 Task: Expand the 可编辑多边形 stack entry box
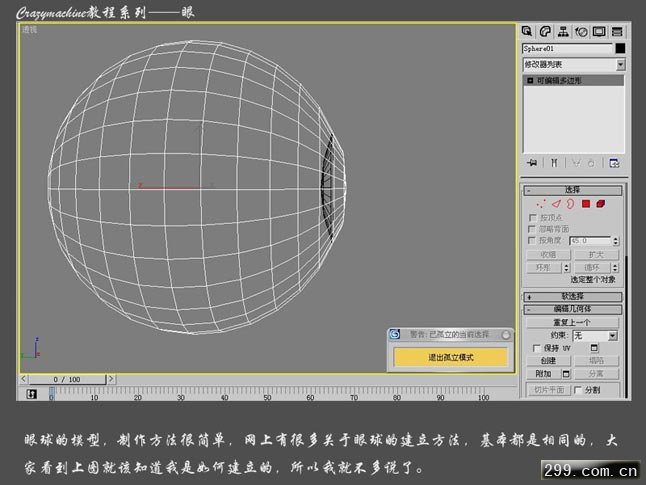click(x=530, y=80)
